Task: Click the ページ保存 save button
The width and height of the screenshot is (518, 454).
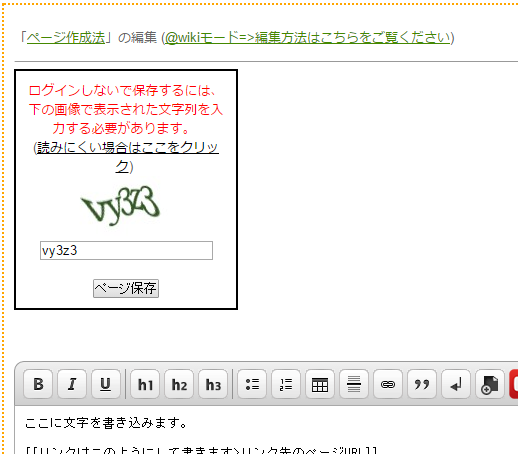Action: click(126, 288)
